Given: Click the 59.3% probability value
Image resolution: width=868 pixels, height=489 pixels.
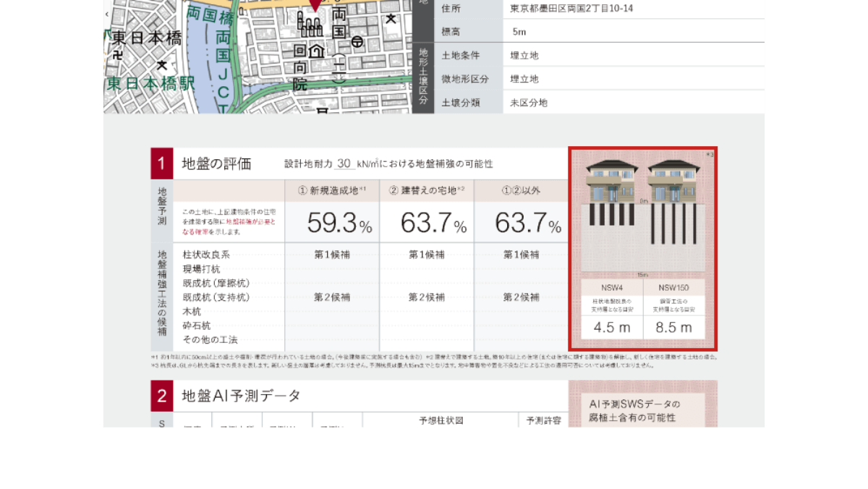Looking at the screenshot, I should pyautogui.click(x=339, y=224).
